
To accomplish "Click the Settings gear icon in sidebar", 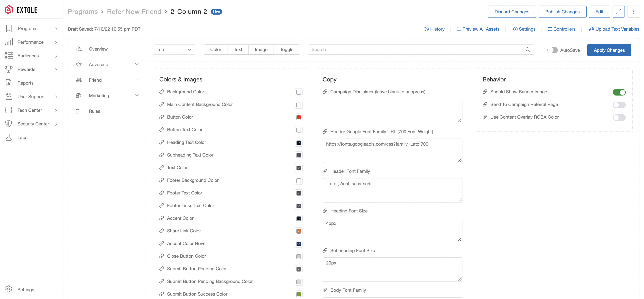I will (x=9, y=289).
